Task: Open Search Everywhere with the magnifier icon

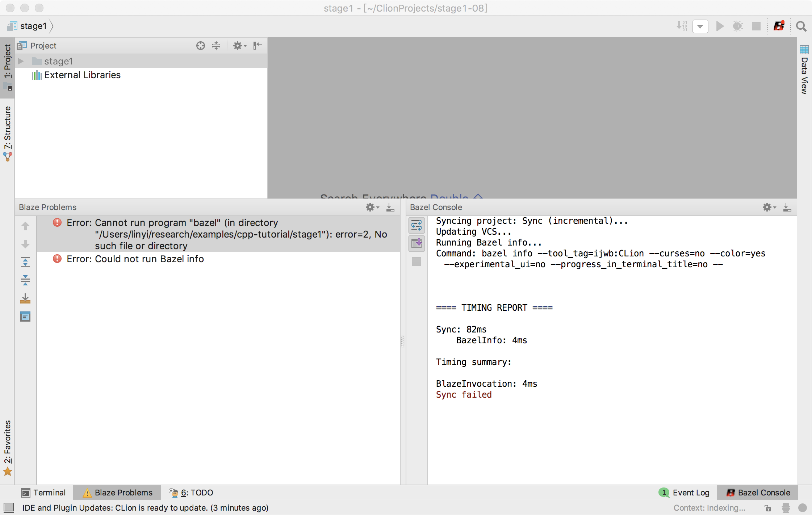Action: click(801, 26)
